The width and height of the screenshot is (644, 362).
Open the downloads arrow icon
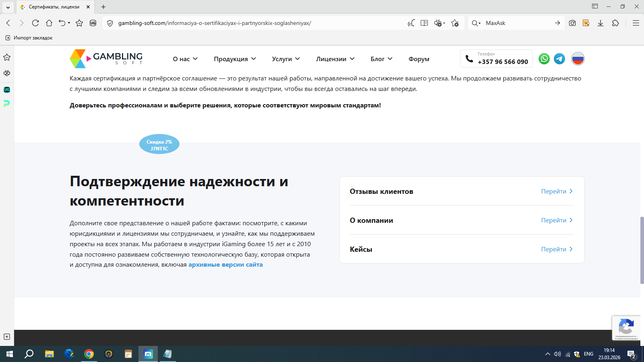(600, 23)
